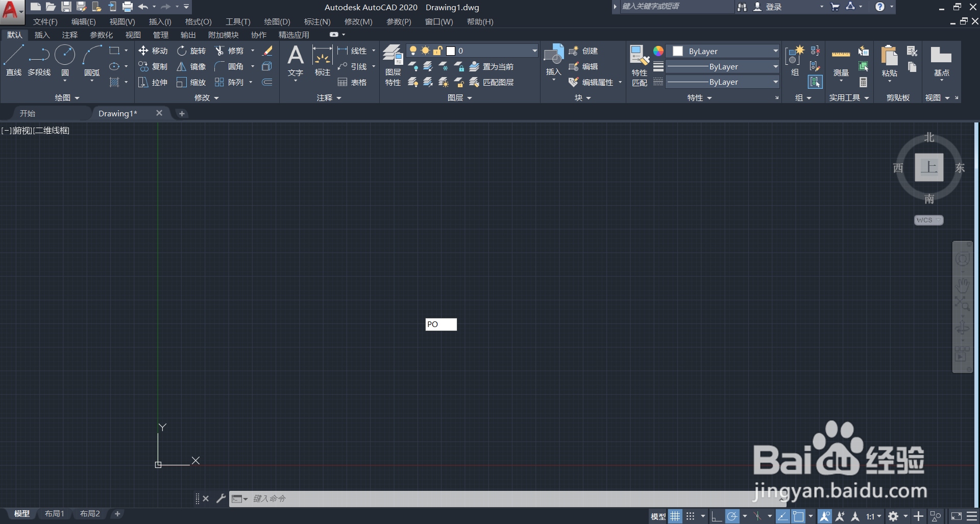Image resolution: width=980 pixels, height=524 pixels.
Task: Click the Text (文字) annotation tool
Action: point(296,60)
